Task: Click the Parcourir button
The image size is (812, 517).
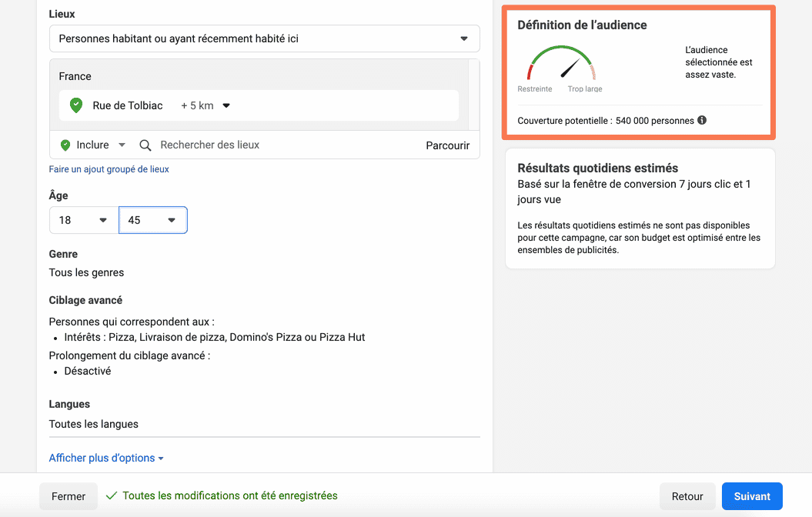Action: [x=447, y=145]
